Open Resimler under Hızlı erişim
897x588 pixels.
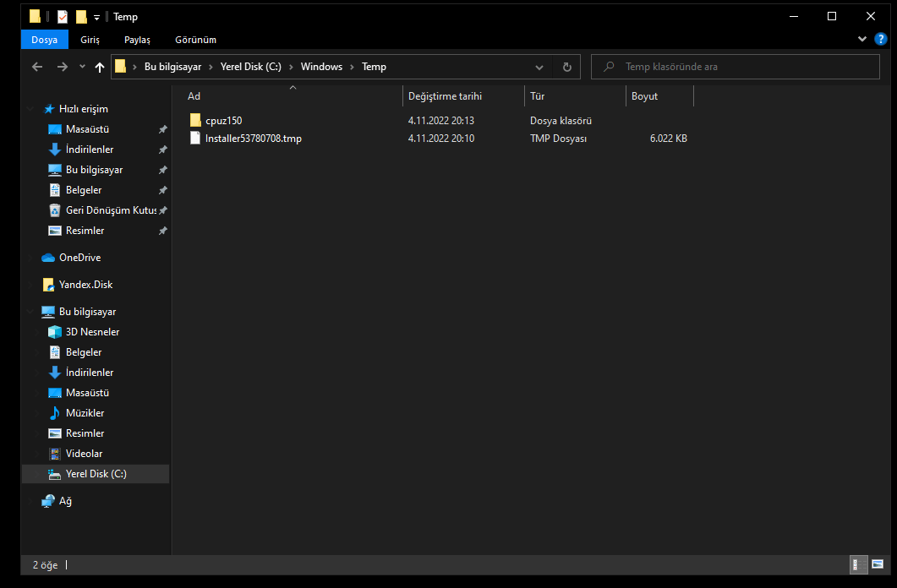[x=85, y=231]
